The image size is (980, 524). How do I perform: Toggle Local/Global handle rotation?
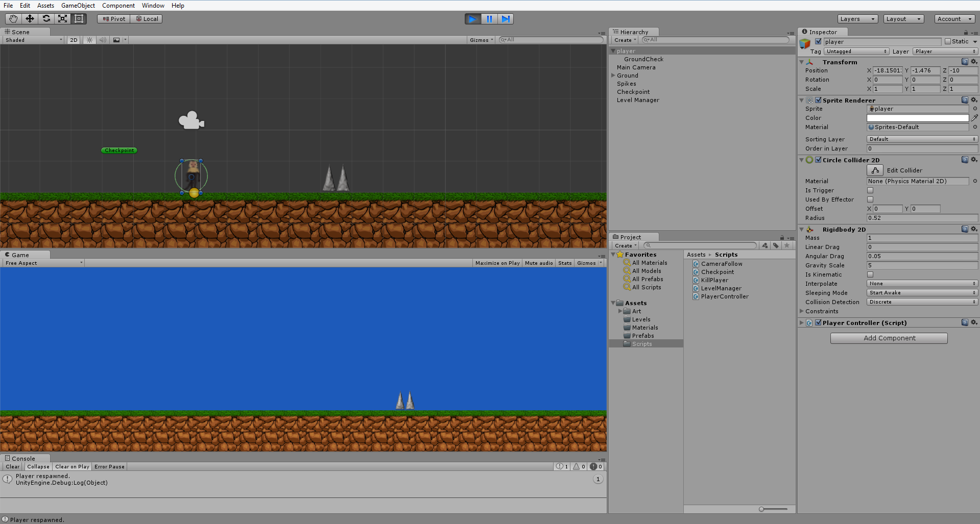(147, 19)
